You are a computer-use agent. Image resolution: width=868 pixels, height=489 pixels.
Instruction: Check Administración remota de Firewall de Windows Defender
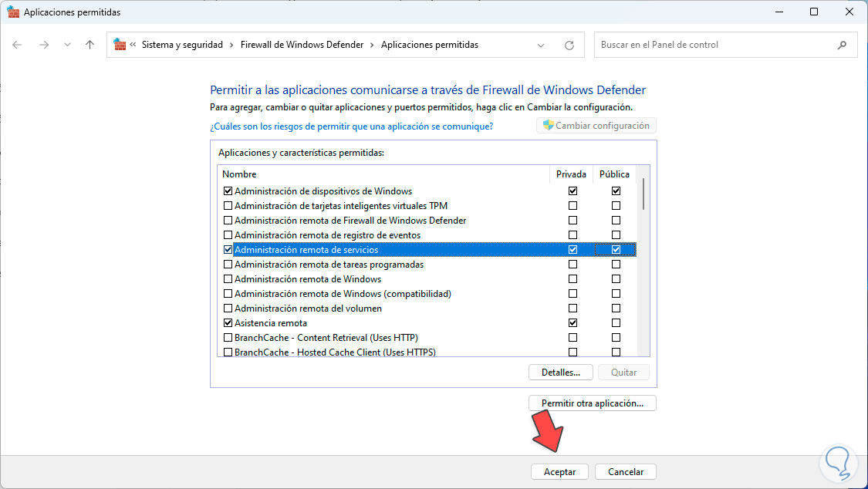[x=228, y=220]
